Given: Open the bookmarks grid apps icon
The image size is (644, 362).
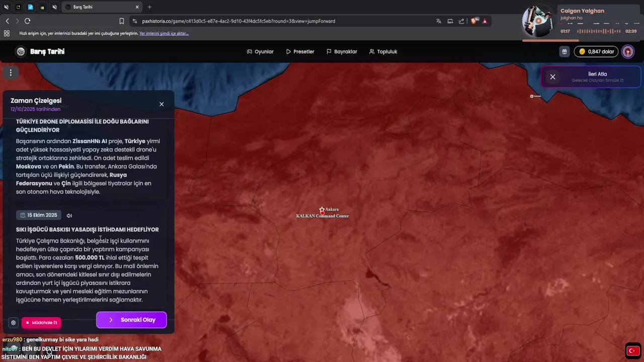Looking at the screenshot, I should tap(7, 33).
